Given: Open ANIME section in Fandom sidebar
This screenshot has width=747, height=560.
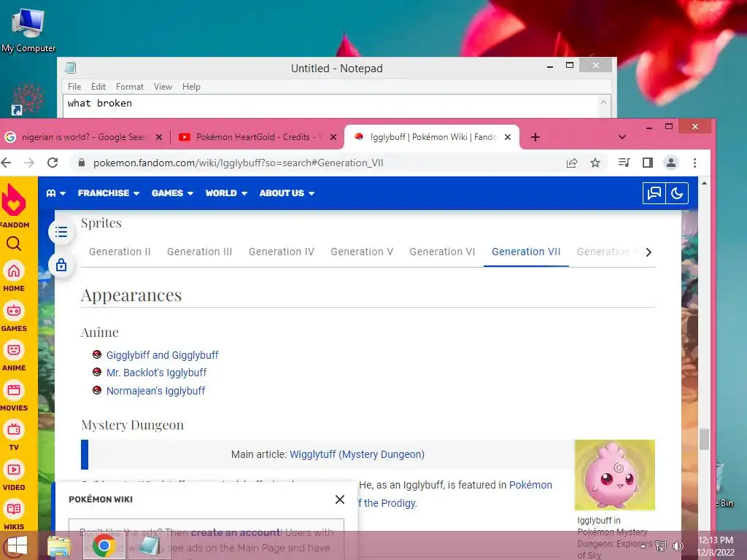Looking at the screenshot, I should [14, 356].
